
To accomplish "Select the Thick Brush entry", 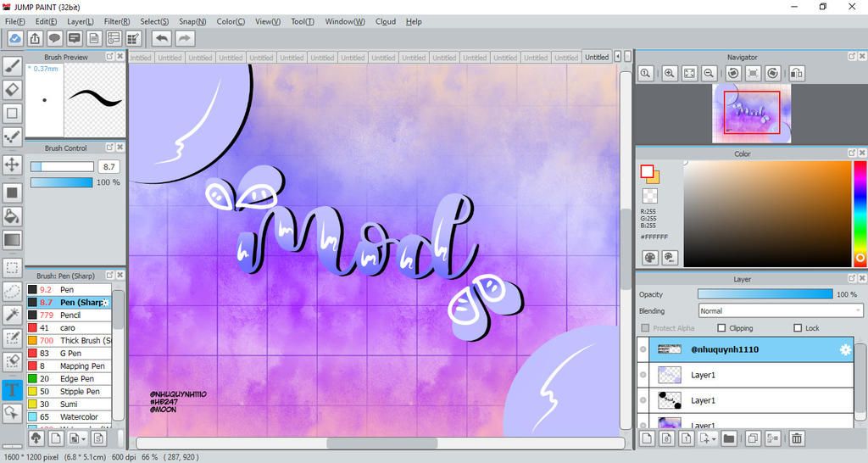I will [70, 341].
